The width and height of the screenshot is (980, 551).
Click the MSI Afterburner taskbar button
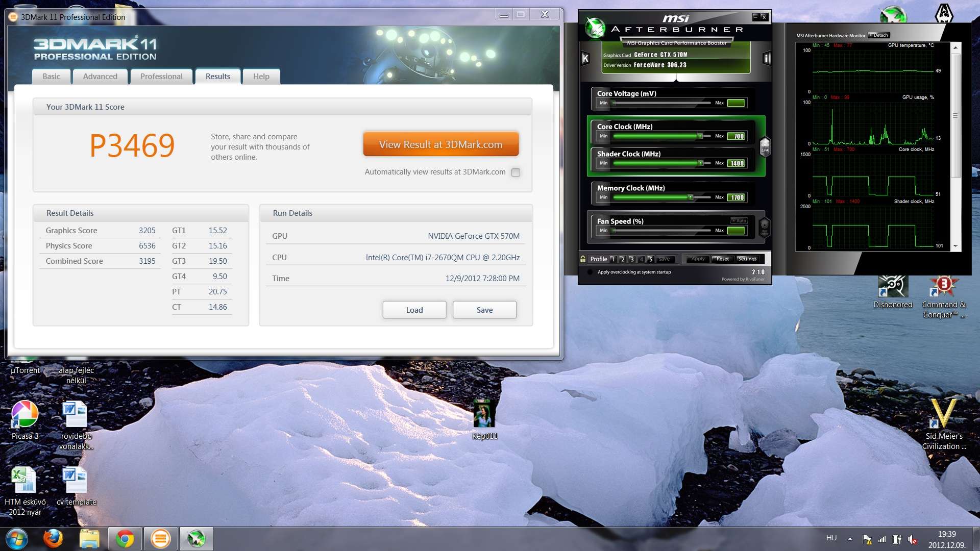196,539
